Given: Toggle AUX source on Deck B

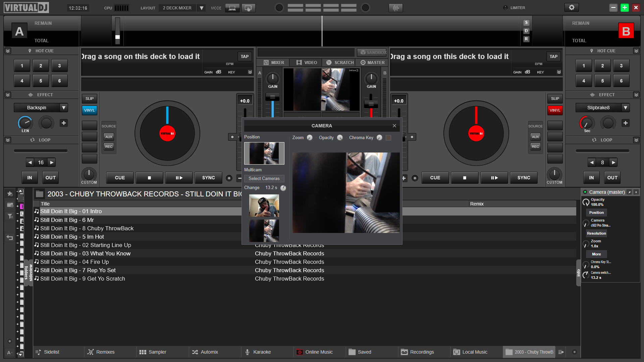Looking at the screenshot, I should [x=536, y=137].
